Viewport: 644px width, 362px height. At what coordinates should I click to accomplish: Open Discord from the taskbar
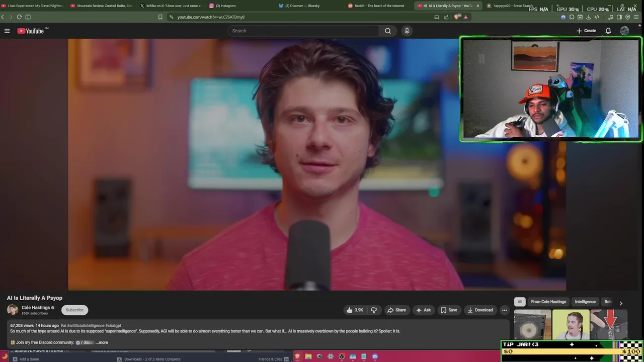tap(375, 356)
